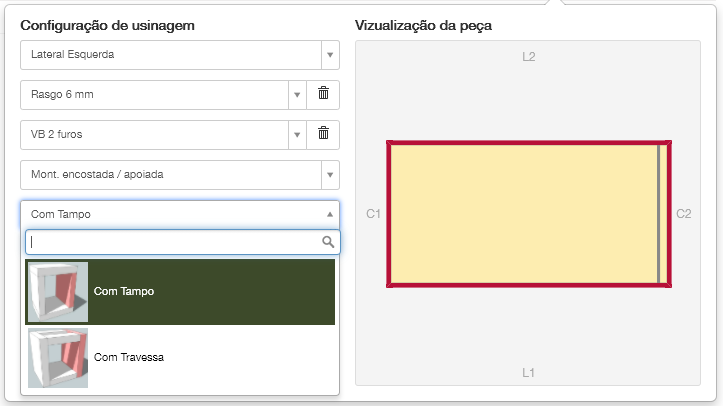723x406 pixels.
Task: Click the L2 edge label
Action: pyautogui.click(x=529, y=57)
